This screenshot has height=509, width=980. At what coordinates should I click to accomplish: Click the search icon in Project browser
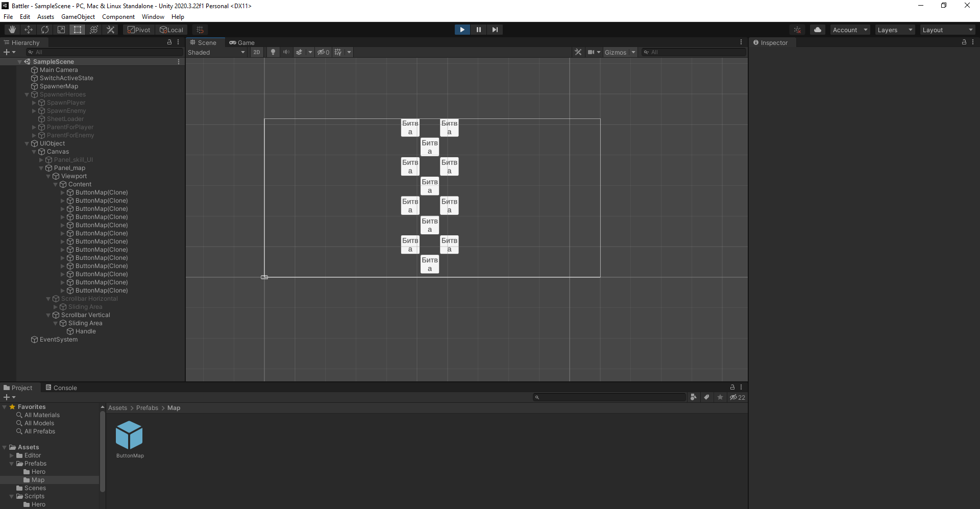click(x=538, y=397)
